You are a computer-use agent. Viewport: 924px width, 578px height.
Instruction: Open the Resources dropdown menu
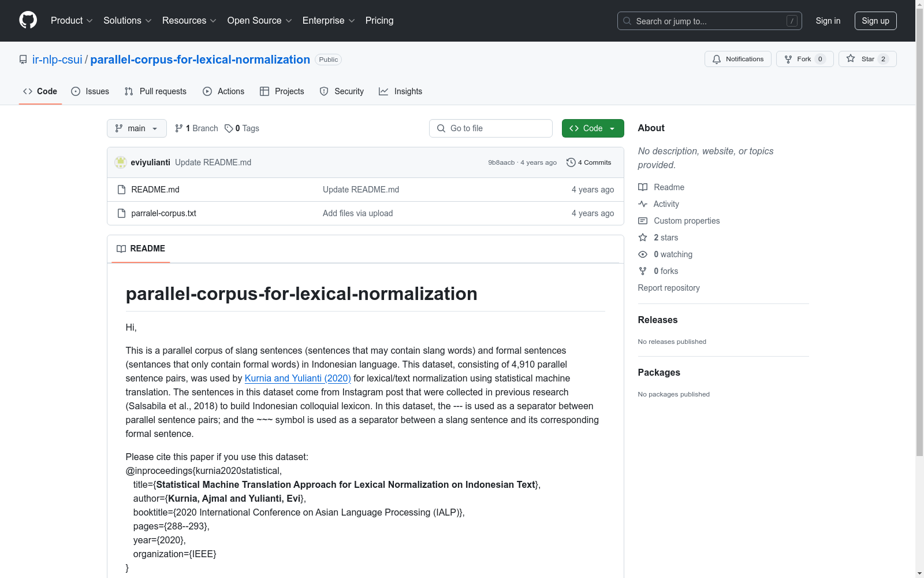click(x=189, y=20)
